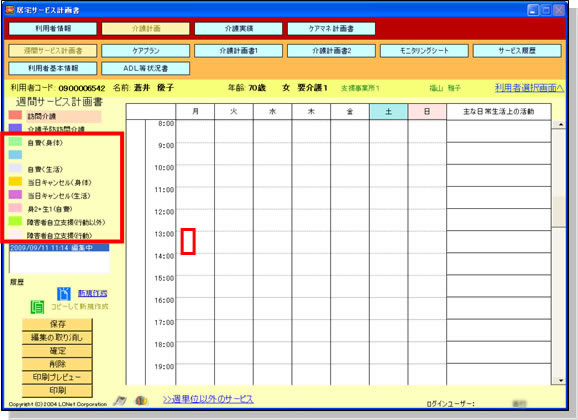Open the 介護実績 top tab

238,28
